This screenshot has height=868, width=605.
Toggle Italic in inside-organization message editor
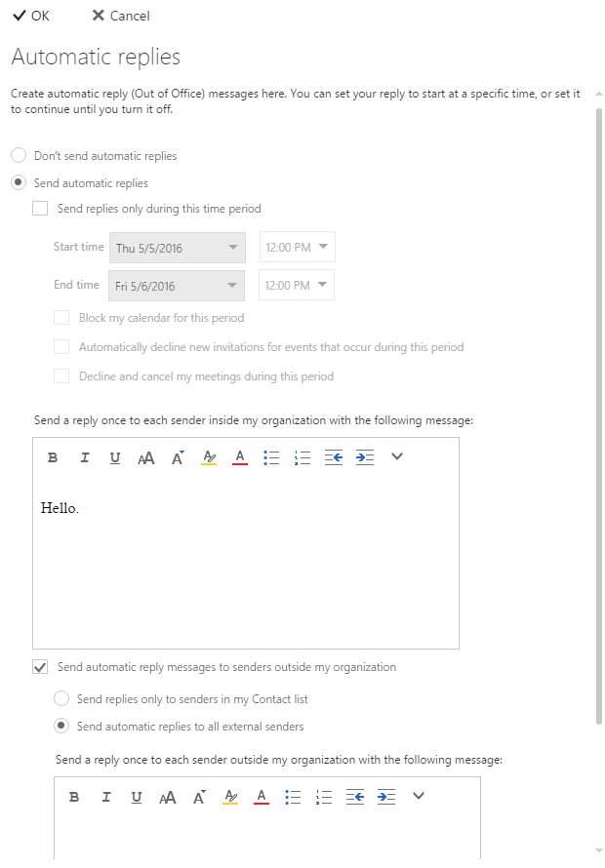coord(84,457)
